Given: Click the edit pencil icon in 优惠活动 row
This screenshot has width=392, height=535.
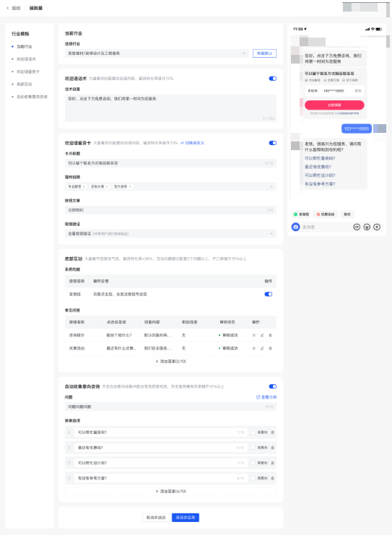Looking at the screenshot, I should tap(262, 349).
